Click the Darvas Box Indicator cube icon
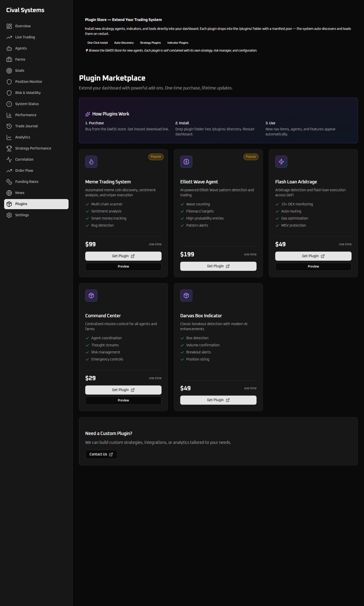 coord(186,295)
